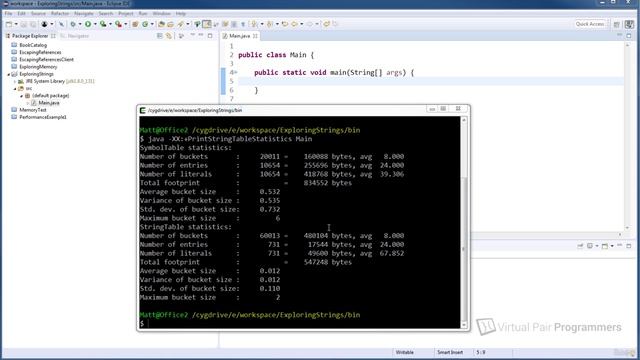This screenshot has height=360, width=640.
Task: Click Collapse All in Package Explorer
Action: point(160,36)
